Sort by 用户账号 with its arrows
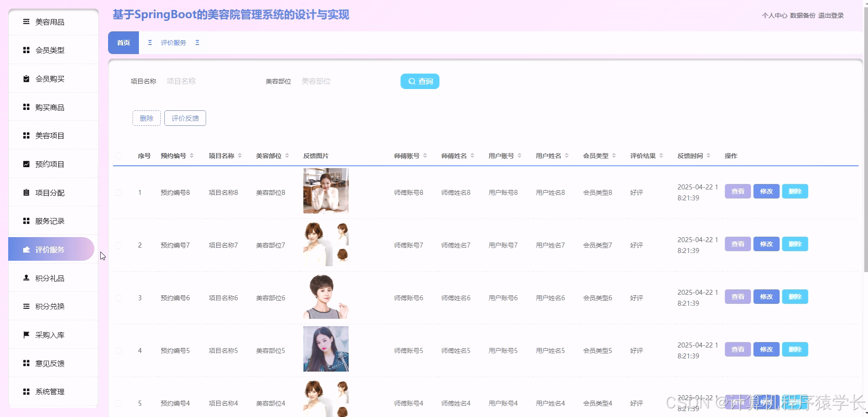The height and width of the screenshot is (417, 868). (519, 156)
